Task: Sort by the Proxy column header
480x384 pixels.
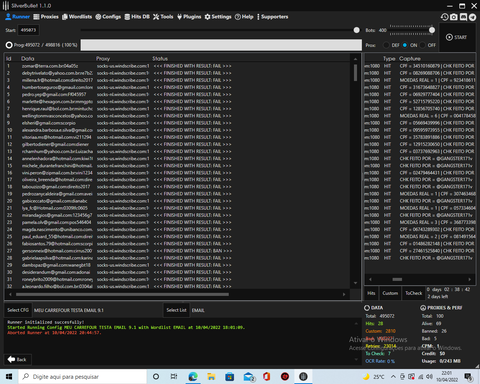Action: [x=103, y=58]
